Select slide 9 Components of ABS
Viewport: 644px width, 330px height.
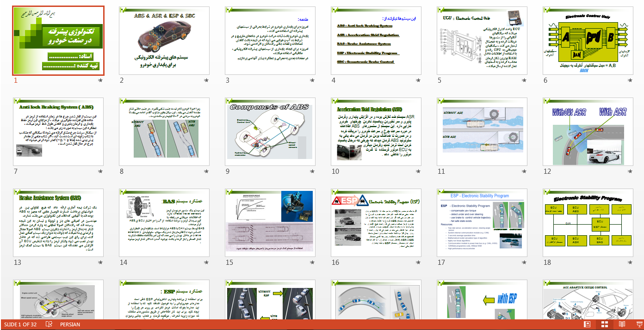(270, 131)
